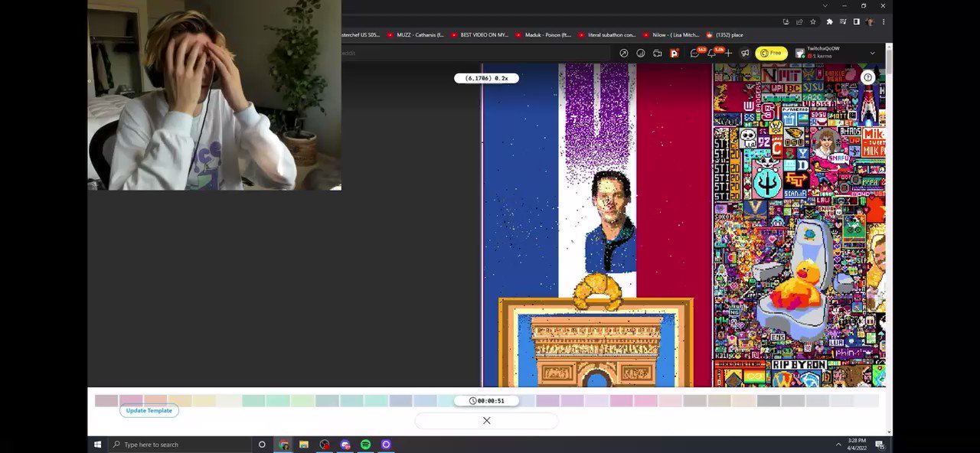
Task: Open File Explorer from taskbar
Action: [x=304, y=444]
